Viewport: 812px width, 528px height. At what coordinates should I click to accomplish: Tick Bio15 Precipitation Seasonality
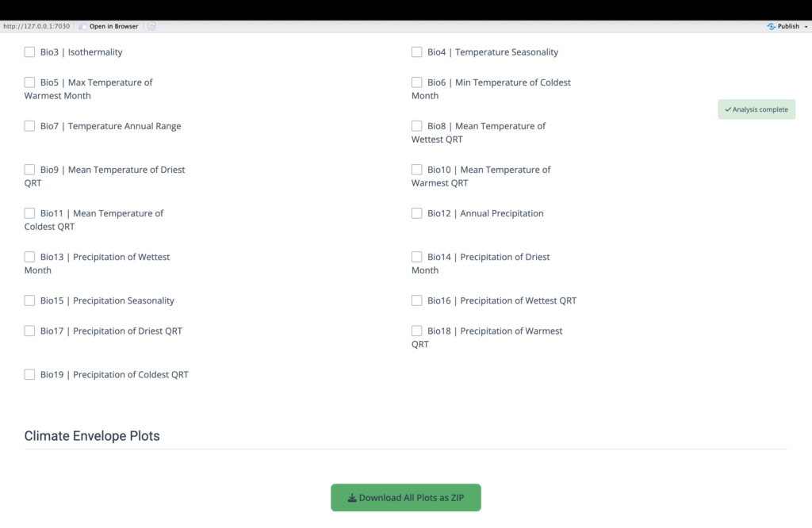(x=29, y=300)
